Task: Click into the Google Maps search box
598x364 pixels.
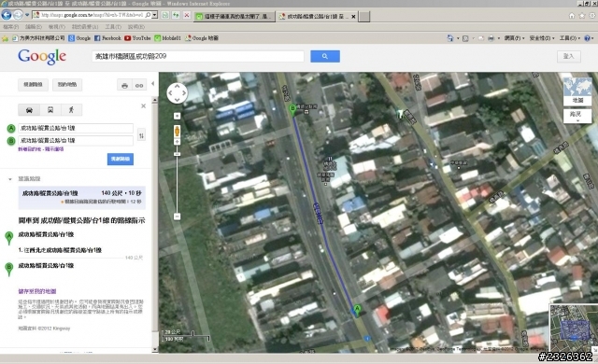Action: [198, 56]
